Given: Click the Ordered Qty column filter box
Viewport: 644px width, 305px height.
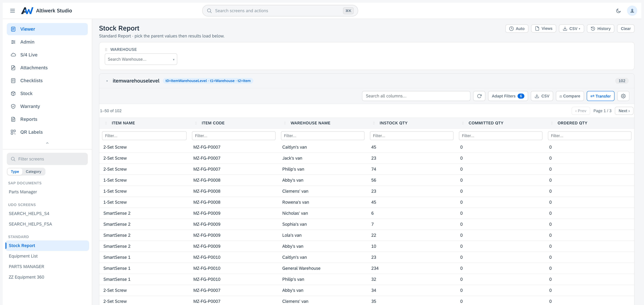Looking at the screenshot, I should point(589,136).
